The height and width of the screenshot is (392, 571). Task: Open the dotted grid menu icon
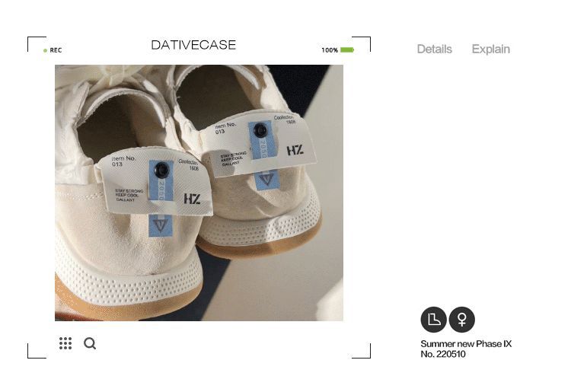point(65,343)
